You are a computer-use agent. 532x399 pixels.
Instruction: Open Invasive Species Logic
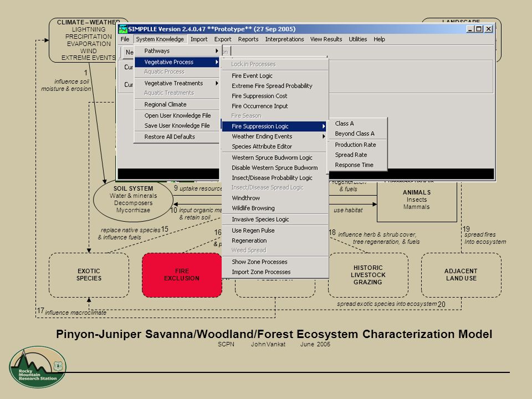coord(274,219)
